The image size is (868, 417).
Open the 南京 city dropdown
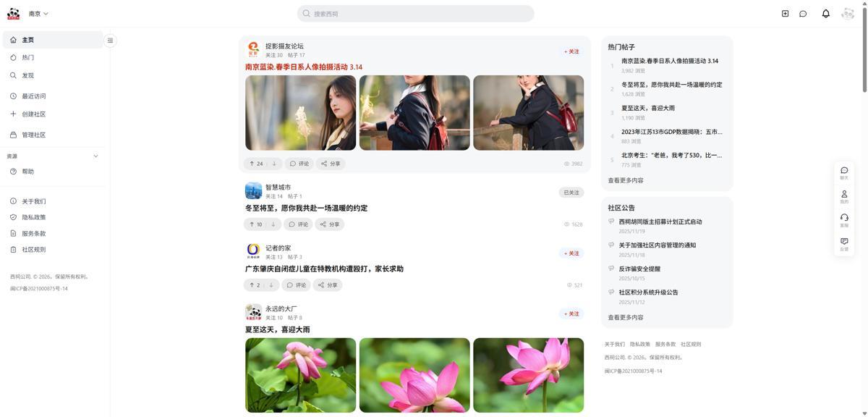(x=38, y=14)
